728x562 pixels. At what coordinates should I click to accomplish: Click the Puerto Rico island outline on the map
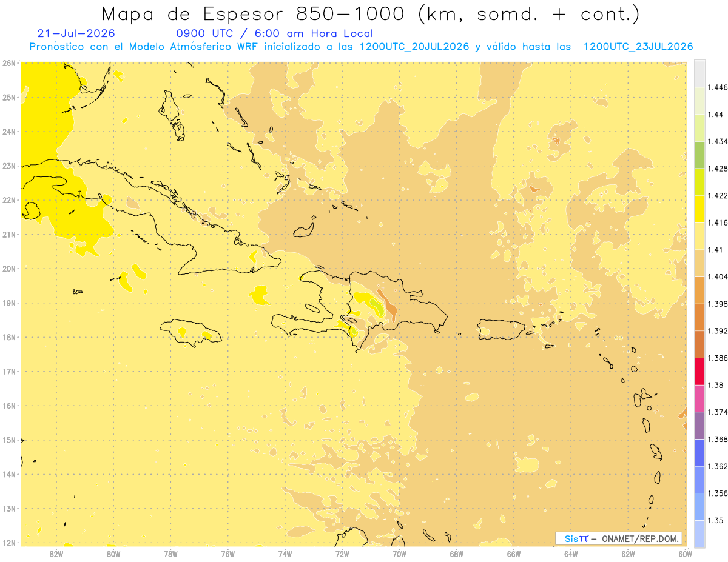pos(501,330)
